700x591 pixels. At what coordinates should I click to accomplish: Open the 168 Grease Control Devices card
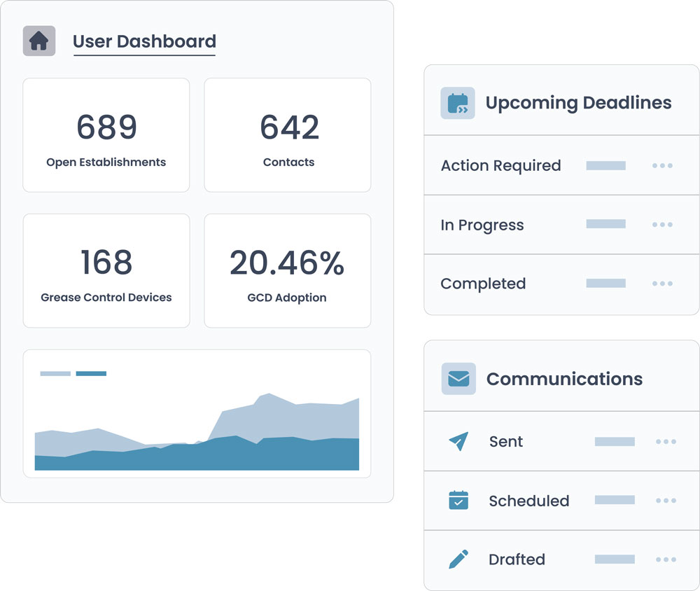point(106,271)
